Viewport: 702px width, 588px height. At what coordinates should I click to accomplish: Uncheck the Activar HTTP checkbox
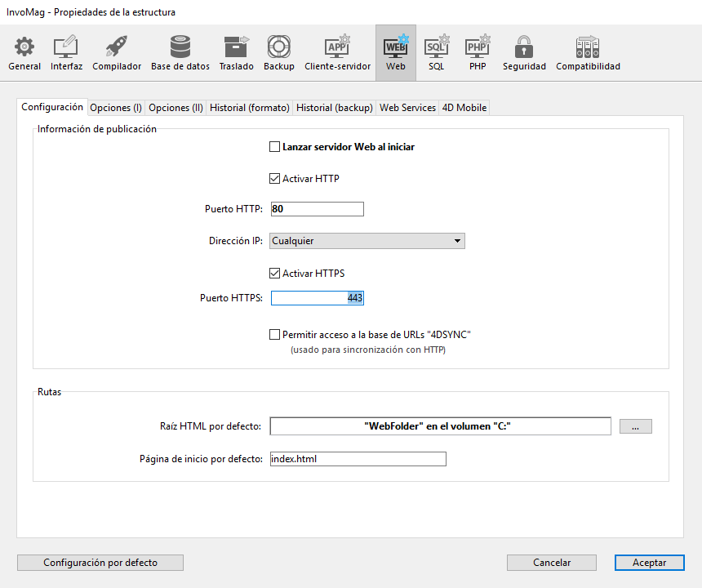pos(275,179)
